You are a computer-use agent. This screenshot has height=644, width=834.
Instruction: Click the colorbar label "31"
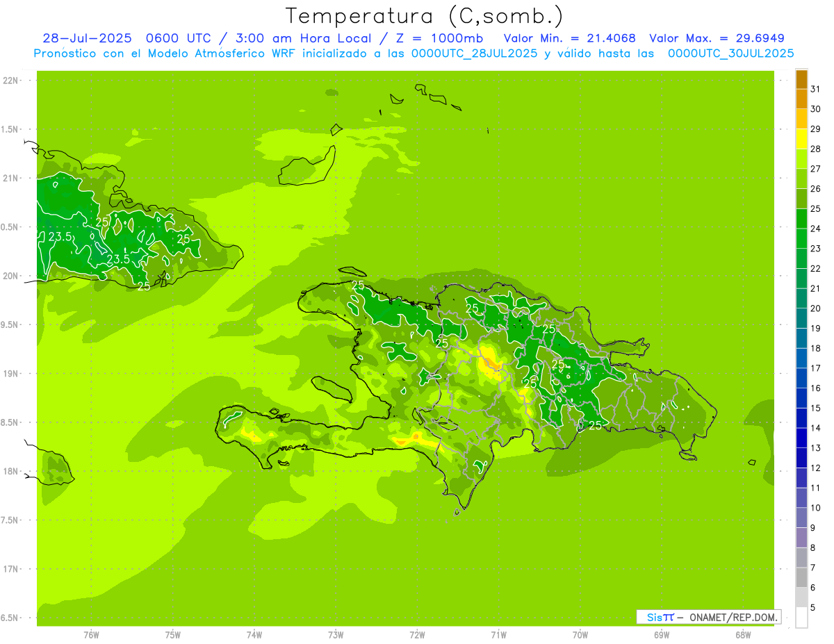click(x=815, y=89)
